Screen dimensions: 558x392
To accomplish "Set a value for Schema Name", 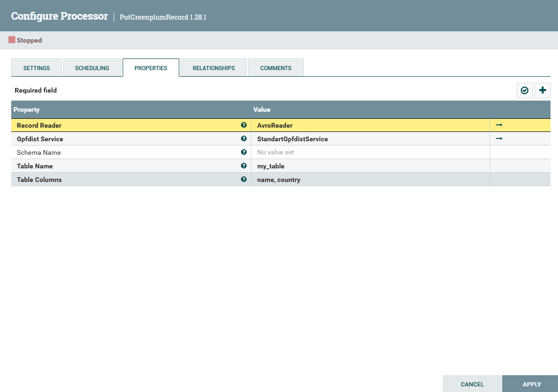I will tap(370, 152).
